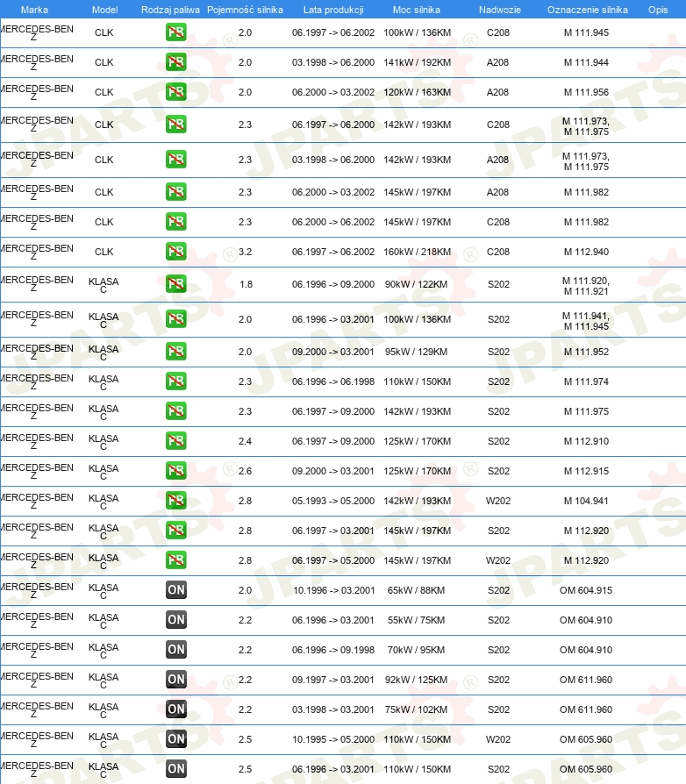
Task: Click ON diesel icon in 55kW / 75KM row
Action: (x=176, y=620)
